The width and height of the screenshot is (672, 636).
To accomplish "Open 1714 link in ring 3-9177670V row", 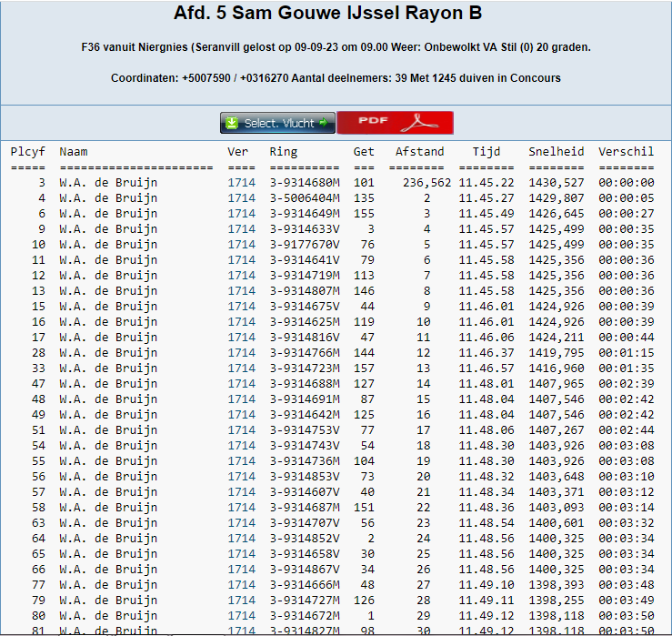I will tap(241, 245).
